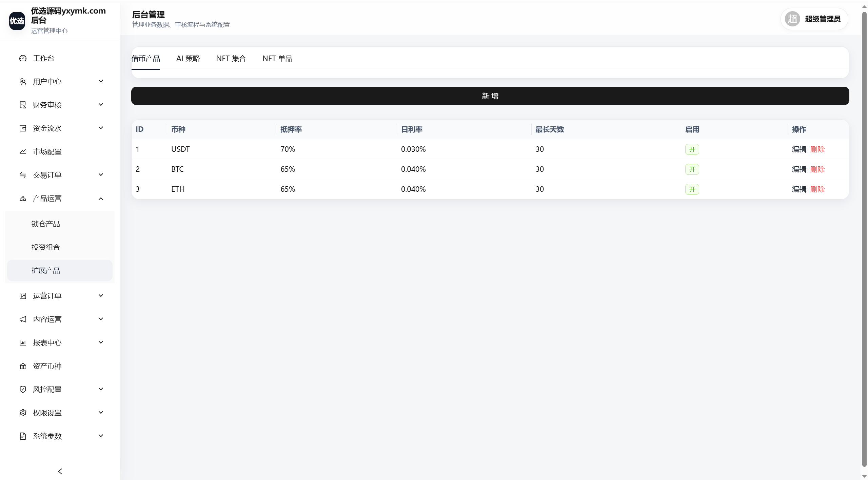Expand the 内容运营 menu chevron

[x=101, y=319]
